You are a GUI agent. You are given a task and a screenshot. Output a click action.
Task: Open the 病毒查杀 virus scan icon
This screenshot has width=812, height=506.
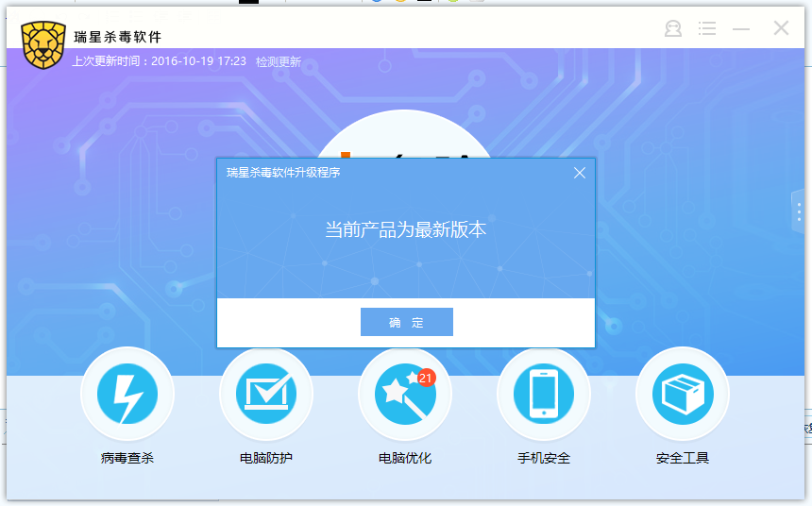[127, 394]
